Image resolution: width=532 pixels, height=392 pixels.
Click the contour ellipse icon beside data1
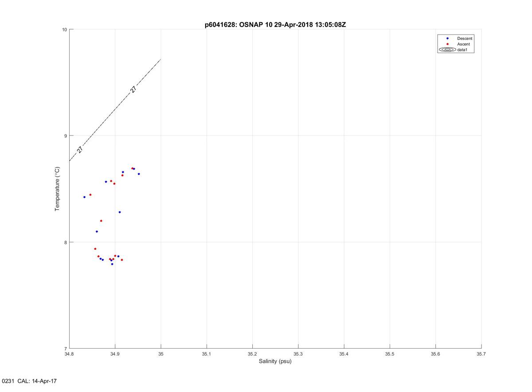[x=447, y=50]
